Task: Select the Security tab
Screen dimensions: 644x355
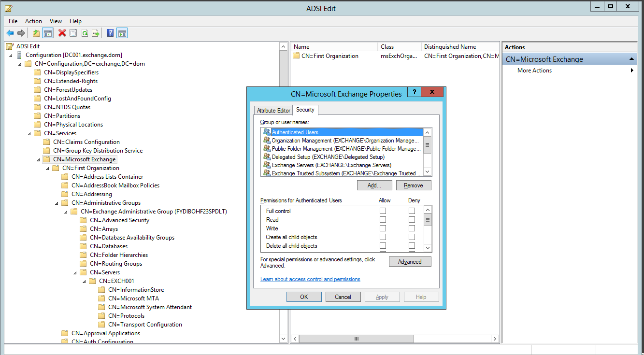Action: pyautogui.click(x=305, y=110)
